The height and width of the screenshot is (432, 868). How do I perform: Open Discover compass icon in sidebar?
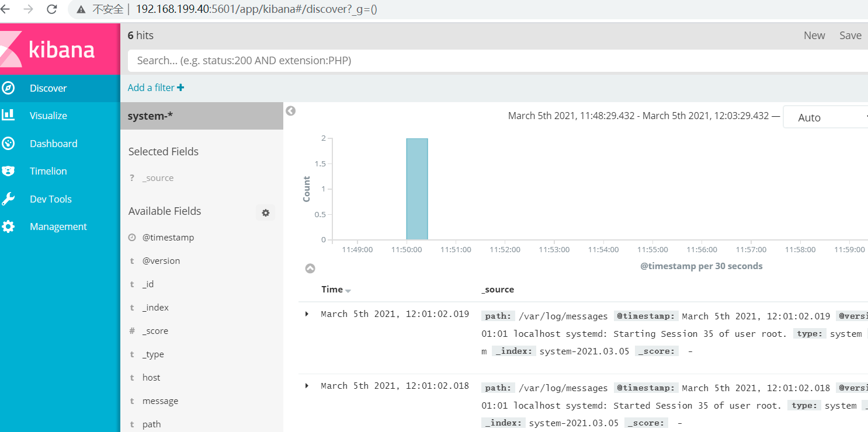[x=8, y=88]
